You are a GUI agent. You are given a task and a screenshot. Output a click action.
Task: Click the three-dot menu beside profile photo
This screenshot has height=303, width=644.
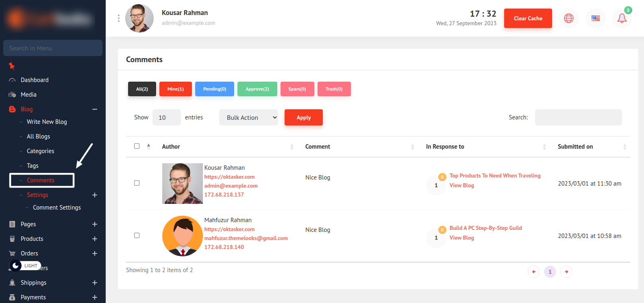pos(119,18)
